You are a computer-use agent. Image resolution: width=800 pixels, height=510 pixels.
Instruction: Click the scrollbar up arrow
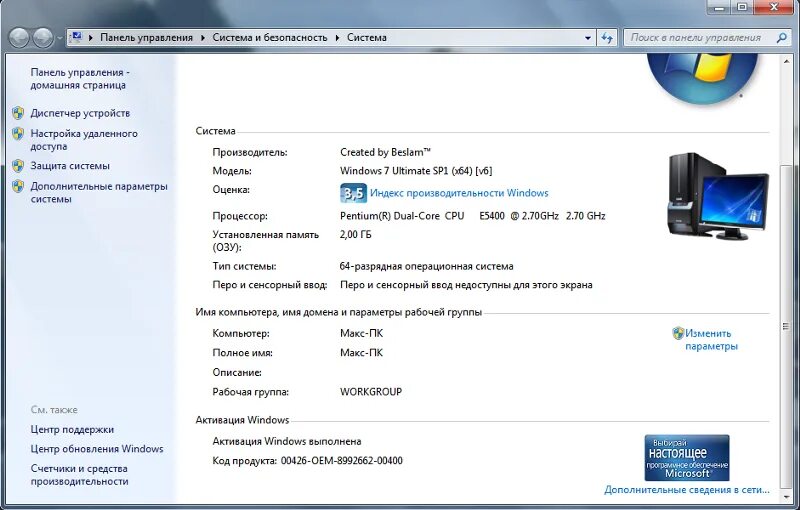tap(786, 62)
